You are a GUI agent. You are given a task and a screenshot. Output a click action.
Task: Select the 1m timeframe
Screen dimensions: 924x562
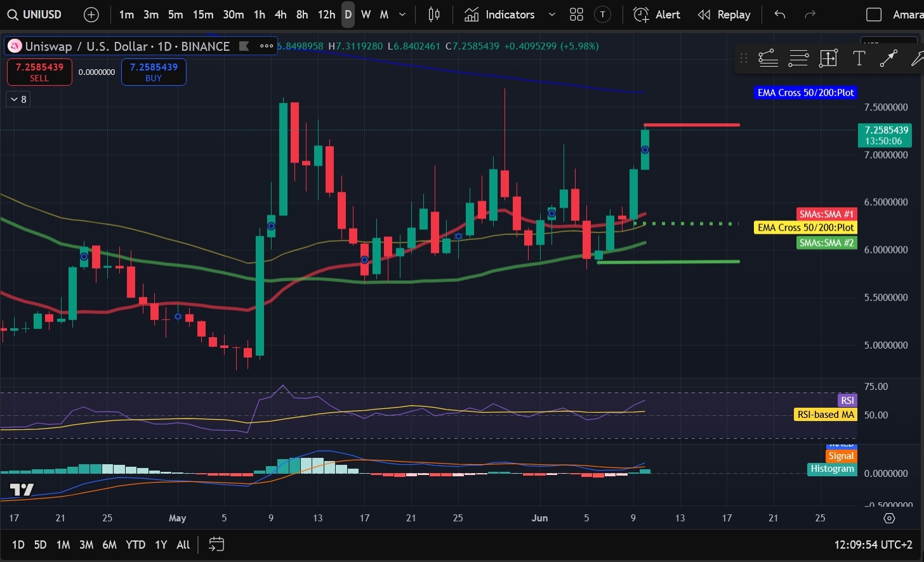126,15
